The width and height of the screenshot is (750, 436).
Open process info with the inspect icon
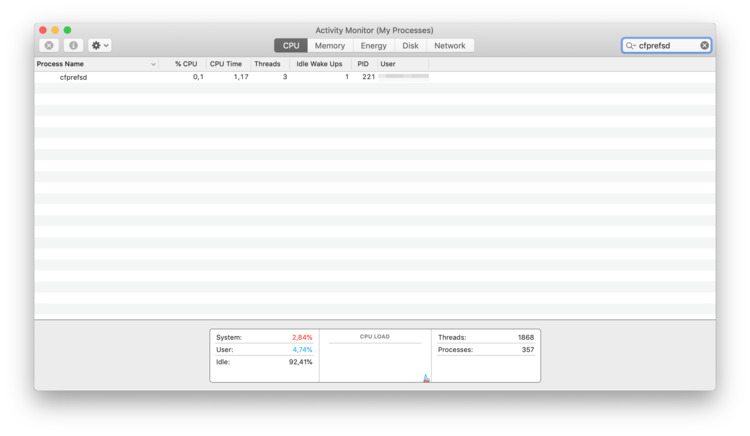tap(73, 46)
